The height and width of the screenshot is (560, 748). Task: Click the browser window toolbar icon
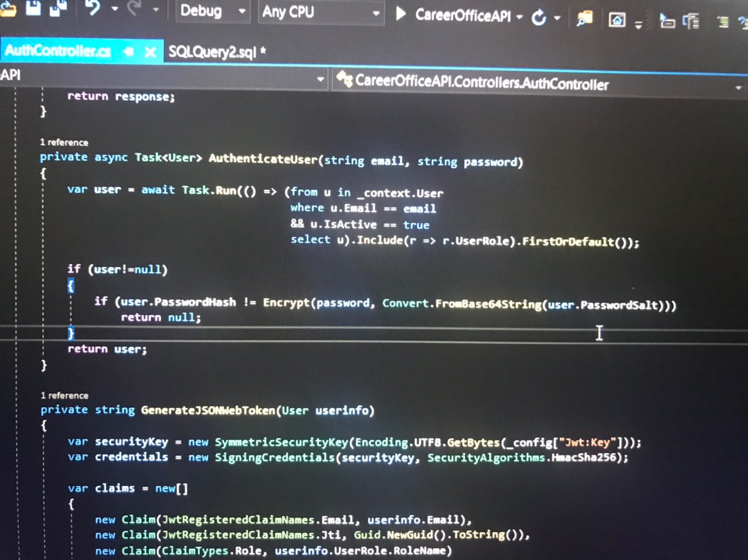pyautogui.click(x=617, y=21)
